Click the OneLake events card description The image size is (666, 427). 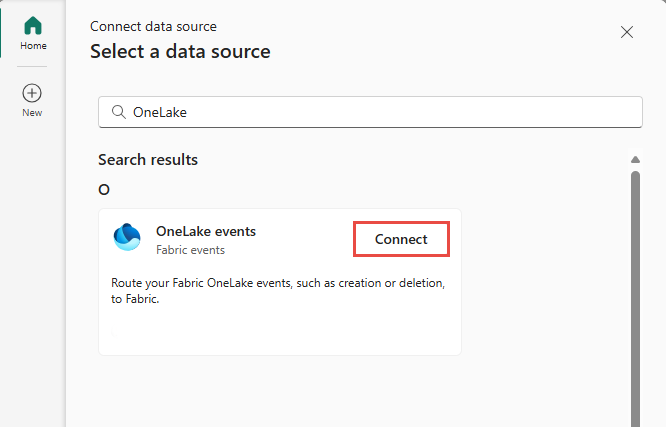(278, 291)
